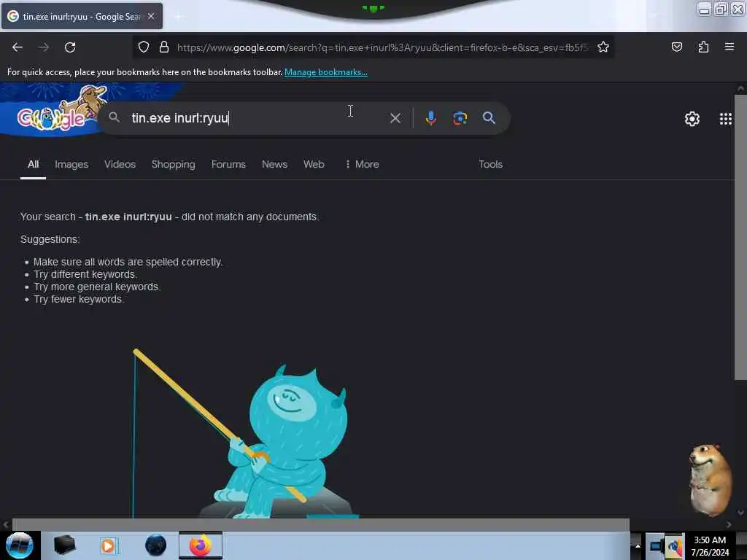
Task: Click the Firefox taskbar button
Action: click(x=201, y=545)
